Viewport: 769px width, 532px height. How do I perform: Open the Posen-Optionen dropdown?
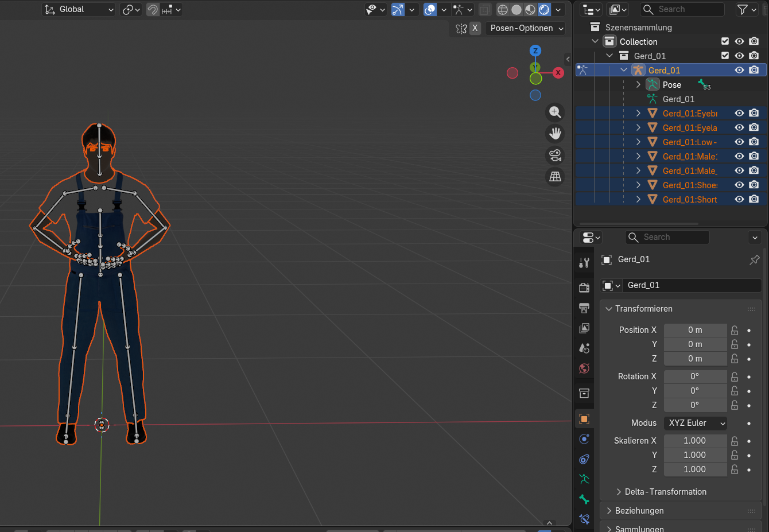526,28
